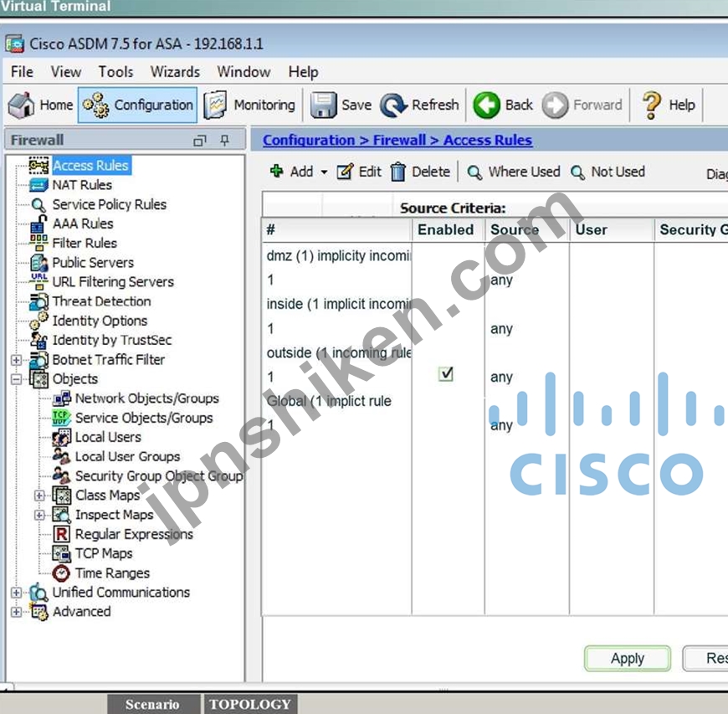
Task: Expand the Class Maps node
Action: click(x=39, y=496)
